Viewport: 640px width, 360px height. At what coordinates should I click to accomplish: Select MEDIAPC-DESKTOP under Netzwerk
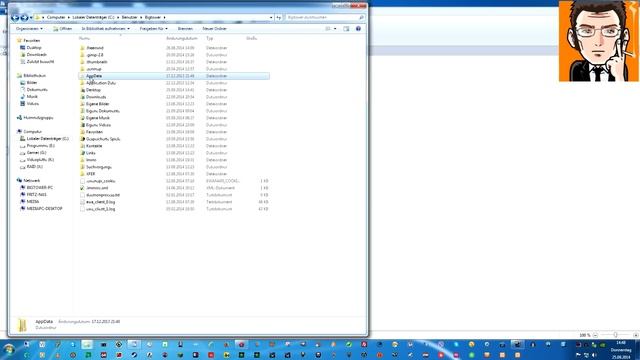point(44,209)
